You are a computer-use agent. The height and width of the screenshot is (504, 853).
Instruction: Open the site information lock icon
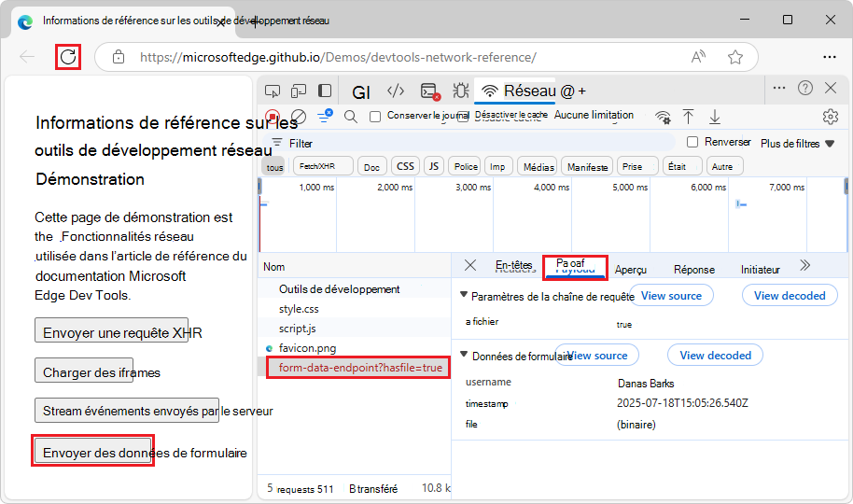119,57
